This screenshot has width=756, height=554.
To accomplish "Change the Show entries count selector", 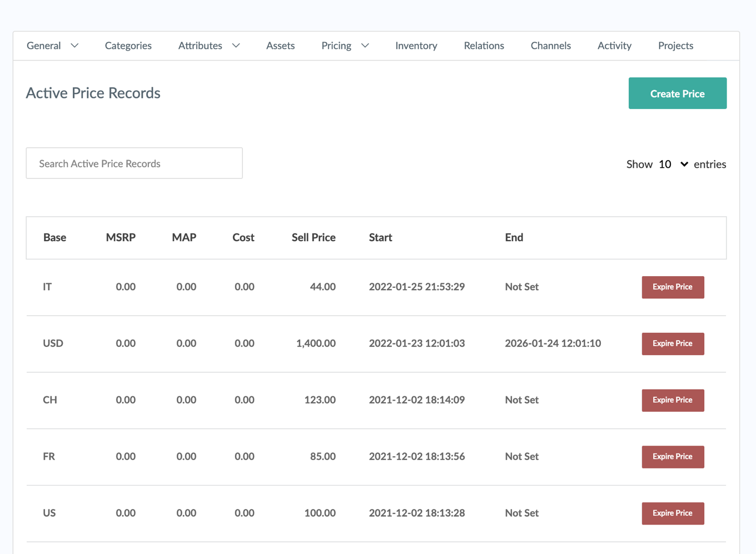I will point(673,164).
